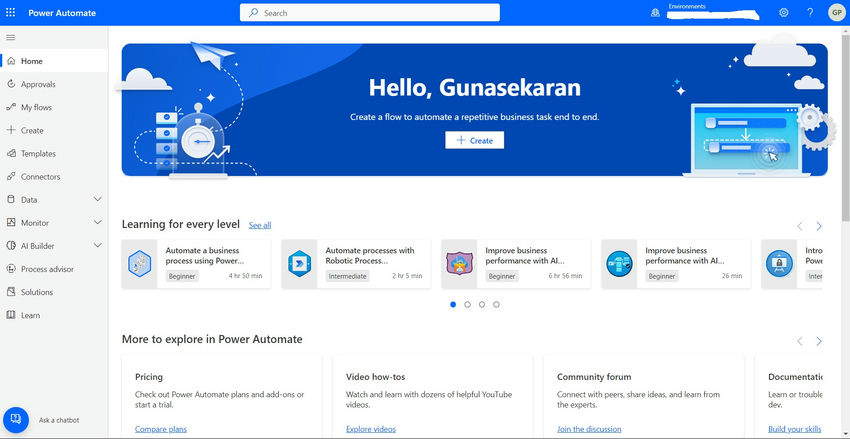Viewport: 850px width, 439px height.
Task: Open the Compare plans link
Action: [x=160, y=429]
